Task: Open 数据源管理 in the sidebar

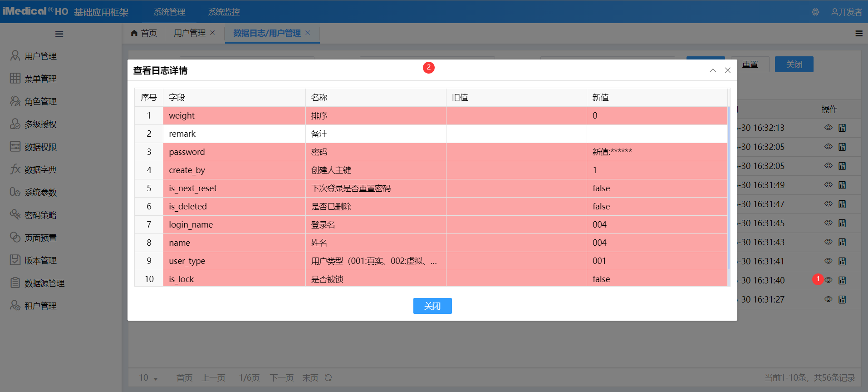Action: [x=38, y=283]
